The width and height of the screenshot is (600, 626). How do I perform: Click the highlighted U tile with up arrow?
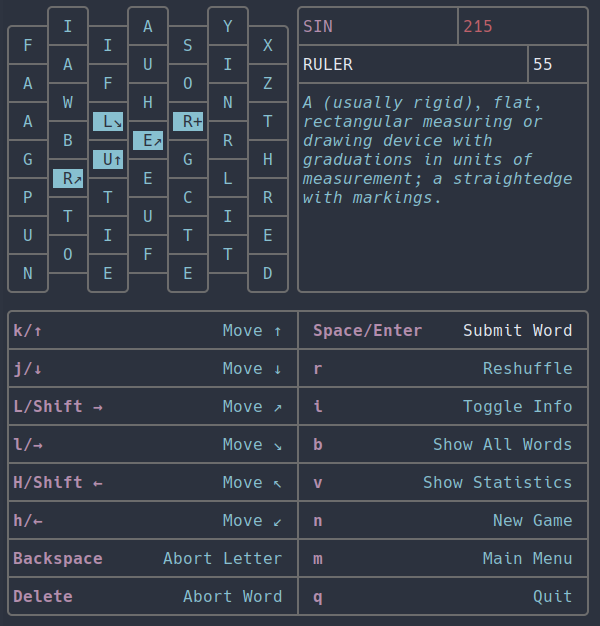(108, 159)
